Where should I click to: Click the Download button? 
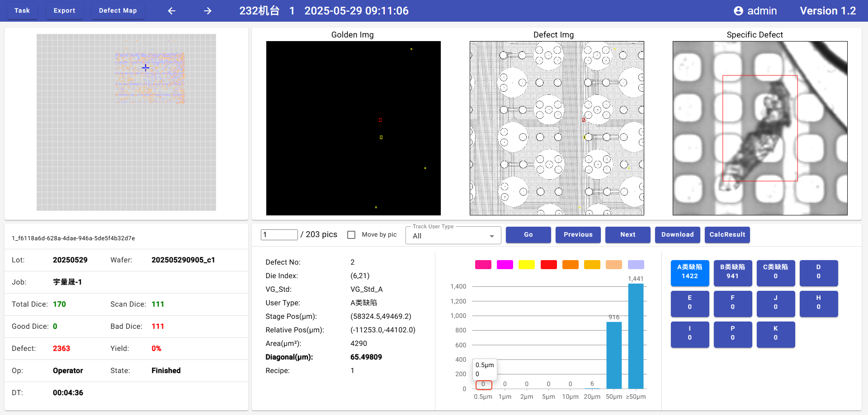(x=677, y=235)
